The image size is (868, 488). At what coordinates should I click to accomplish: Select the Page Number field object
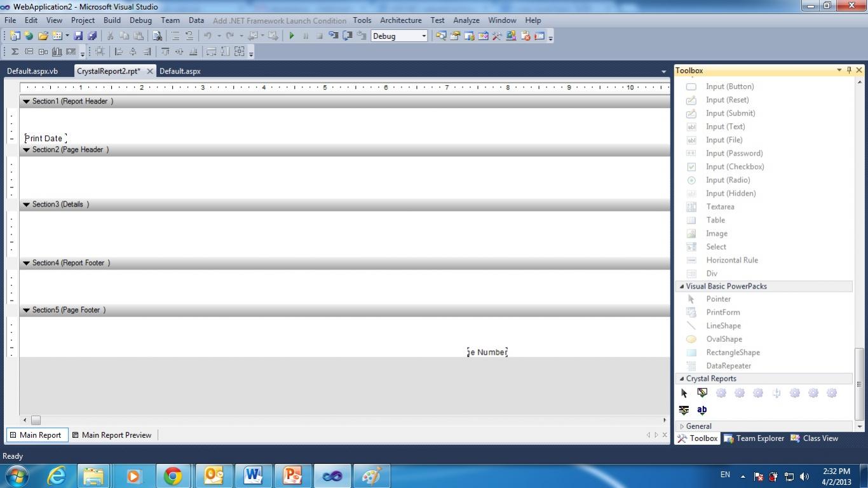(x=487, y=352)
